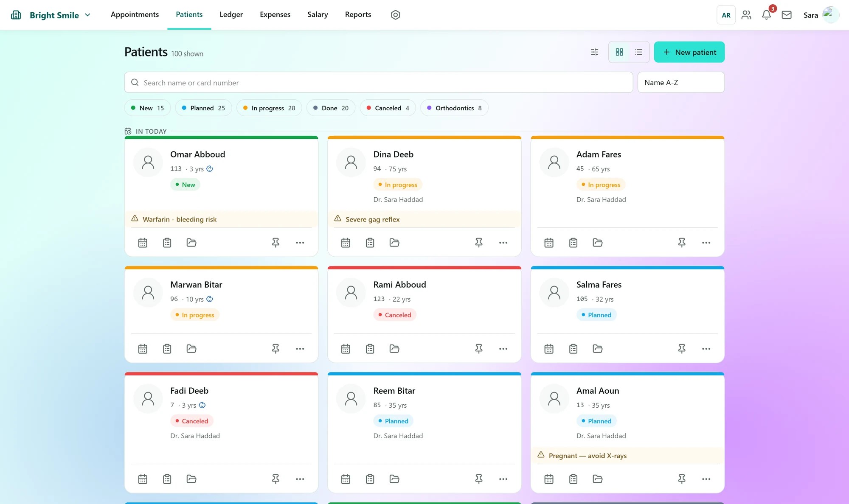Switch to grid view layout
The image size is (849, 504).
tap(619, 52)
